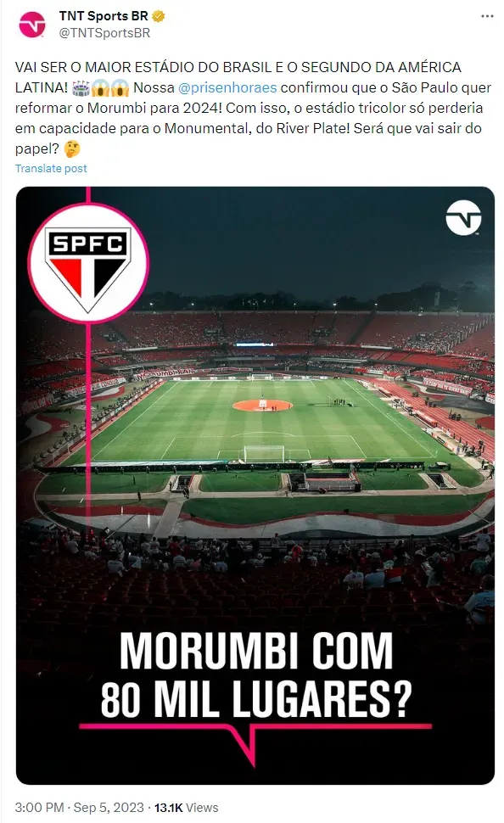Click the first screaming face emoji
Screen dimensions: 504x823
tap(100, 87)
